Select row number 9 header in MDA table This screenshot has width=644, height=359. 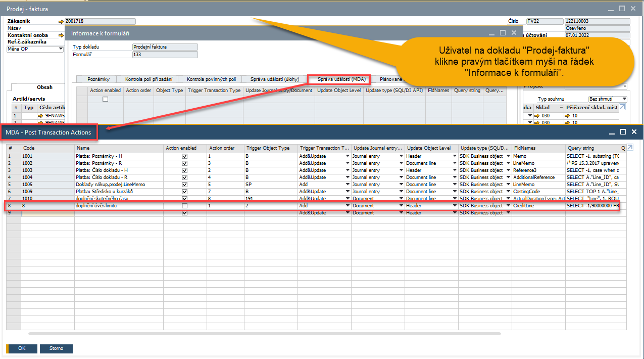[13, 213]
